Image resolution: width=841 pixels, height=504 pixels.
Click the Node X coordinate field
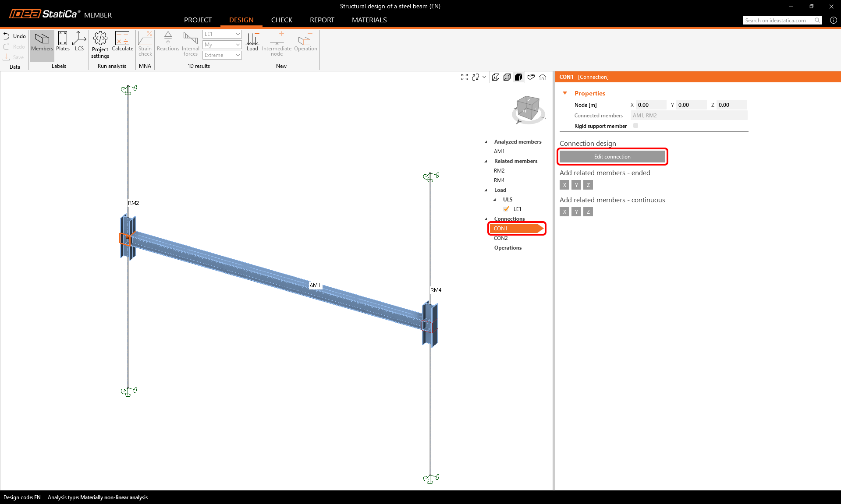coord(650,105)
